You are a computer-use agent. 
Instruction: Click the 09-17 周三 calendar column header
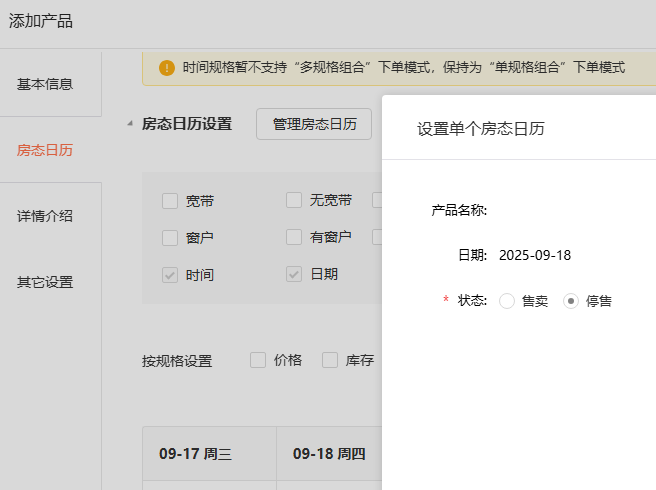click(x=210, y=454)
